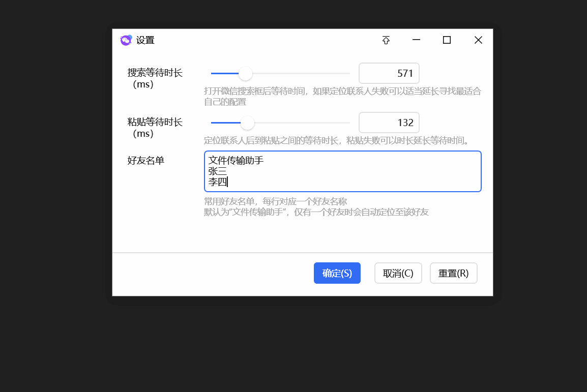Confirm settings with 确定(S) button
Viewport: 587px width, 392px height.
point(337,273)
